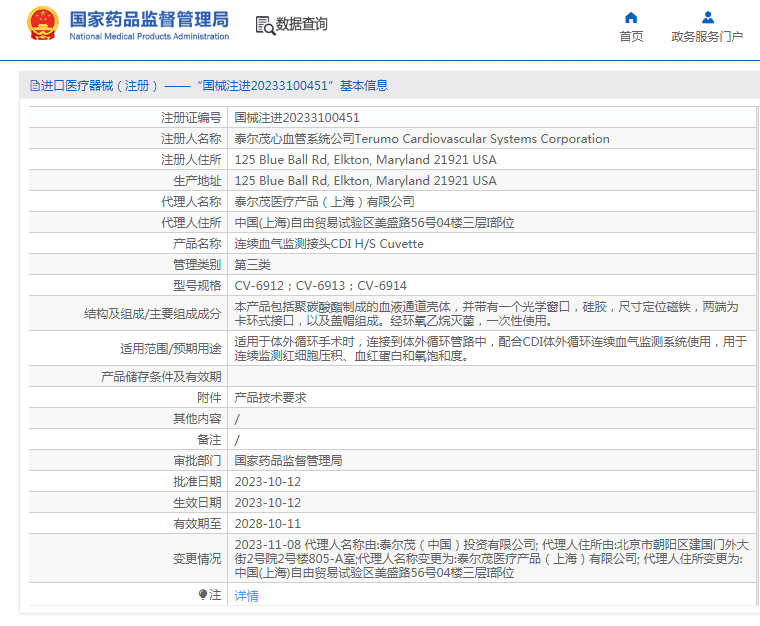The width and height of the screenshot is (760, 626).
Task: Click the 注册人住所 address value
Action: click(x=365, y=159)
